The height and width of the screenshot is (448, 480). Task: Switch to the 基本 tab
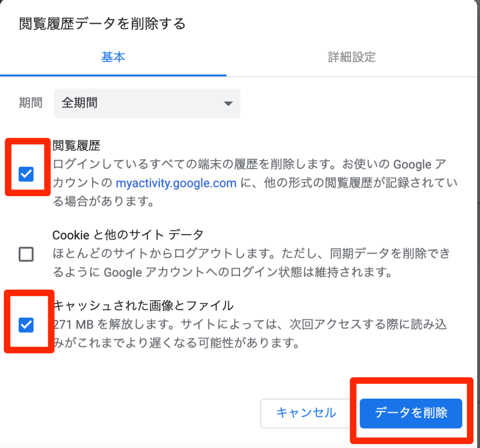(x=113, y=57)
